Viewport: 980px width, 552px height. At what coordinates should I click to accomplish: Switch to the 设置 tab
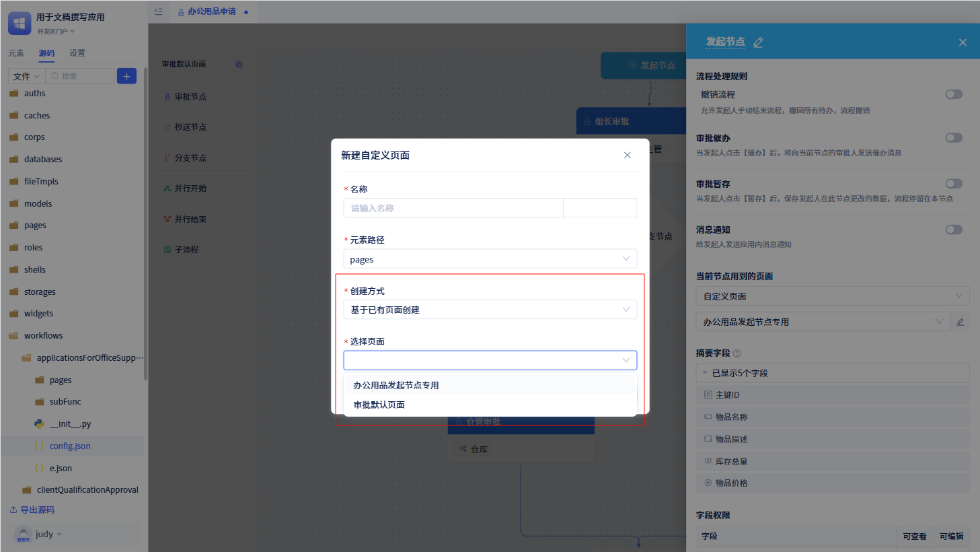tap(77, 53)
